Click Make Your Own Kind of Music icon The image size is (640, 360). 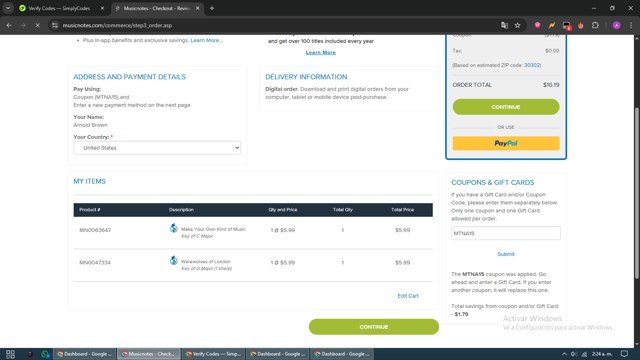point(174,228)
